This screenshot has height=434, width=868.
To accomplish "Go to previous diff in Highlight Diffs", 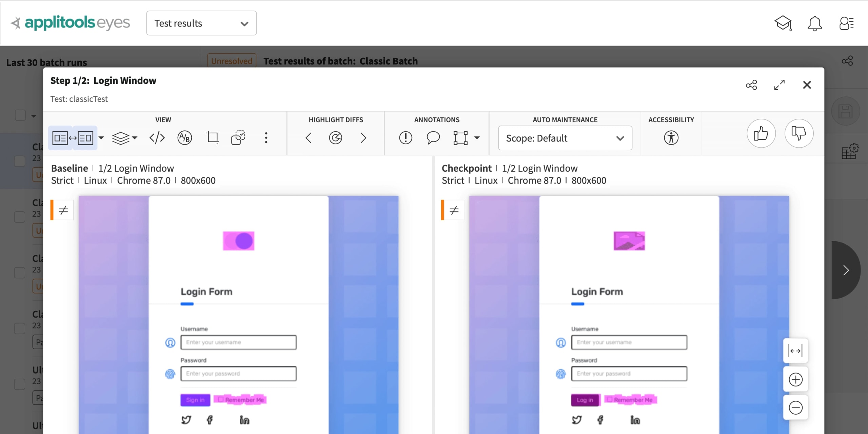I will [x=308, y=138].
